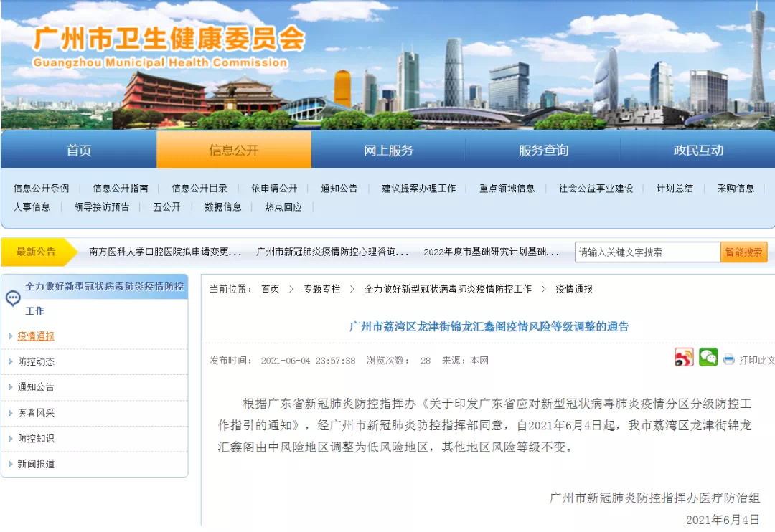This screenshot has width=775, height=532.
Task: Click the Weibo share icon
Action: (x=684, y=358)
